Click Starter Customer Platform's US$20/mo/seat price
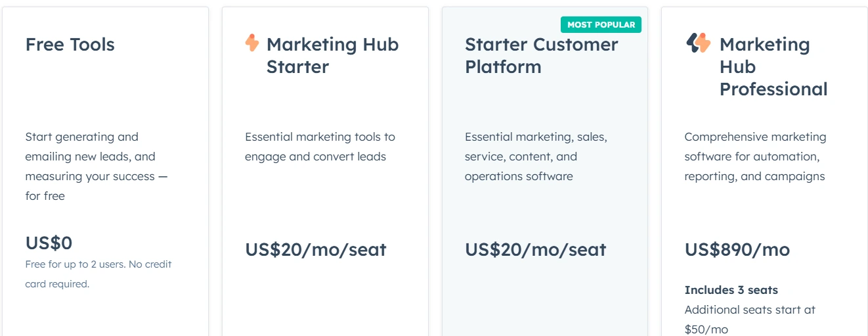The height and width of the screenshot is (336, 868). (536, 250)
